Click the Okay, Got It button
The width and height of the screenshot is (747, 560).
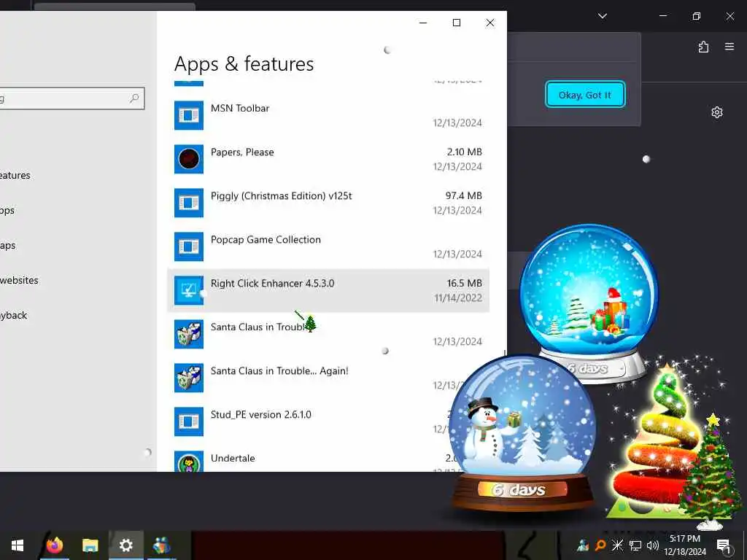(584, 95)
